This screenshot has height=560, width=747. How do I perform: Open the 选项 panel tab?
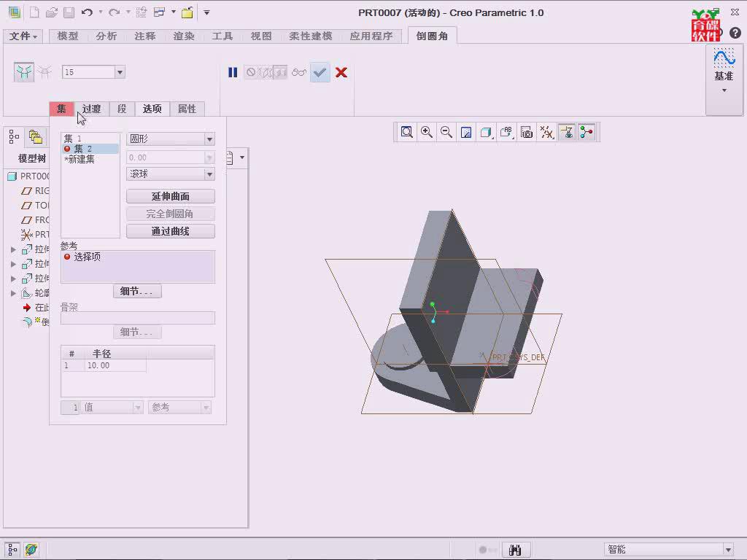pos(152,109)
